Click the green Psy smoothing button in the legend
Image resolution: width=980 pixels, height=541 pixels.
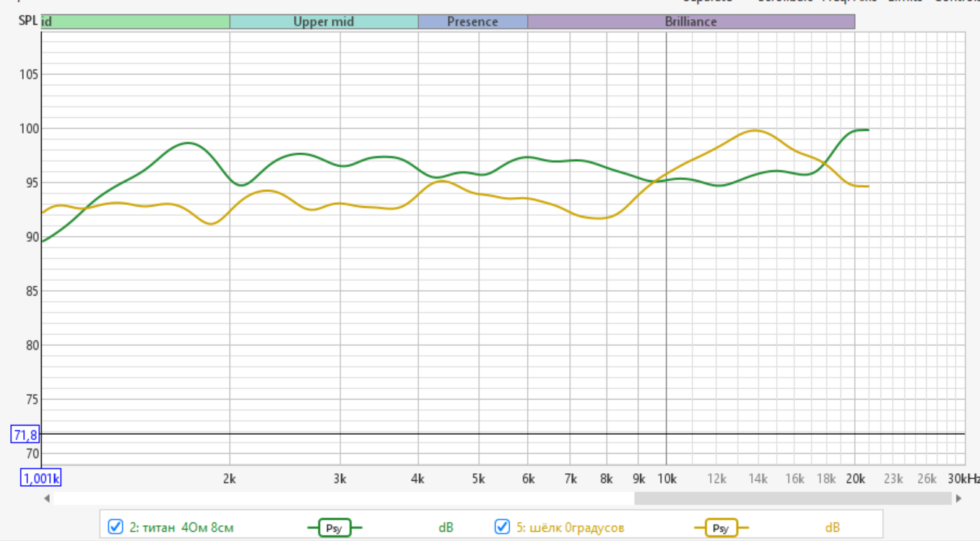pyautogui.click(x=334, y=528)
